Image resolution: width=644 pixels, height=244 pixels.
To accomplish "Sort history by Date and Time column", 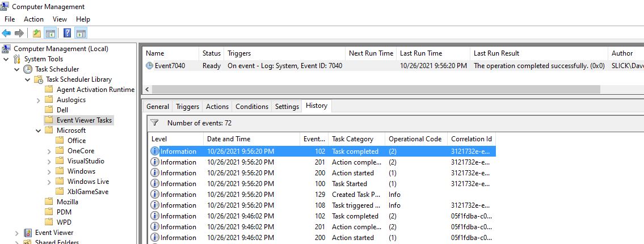I will (252, 139).
